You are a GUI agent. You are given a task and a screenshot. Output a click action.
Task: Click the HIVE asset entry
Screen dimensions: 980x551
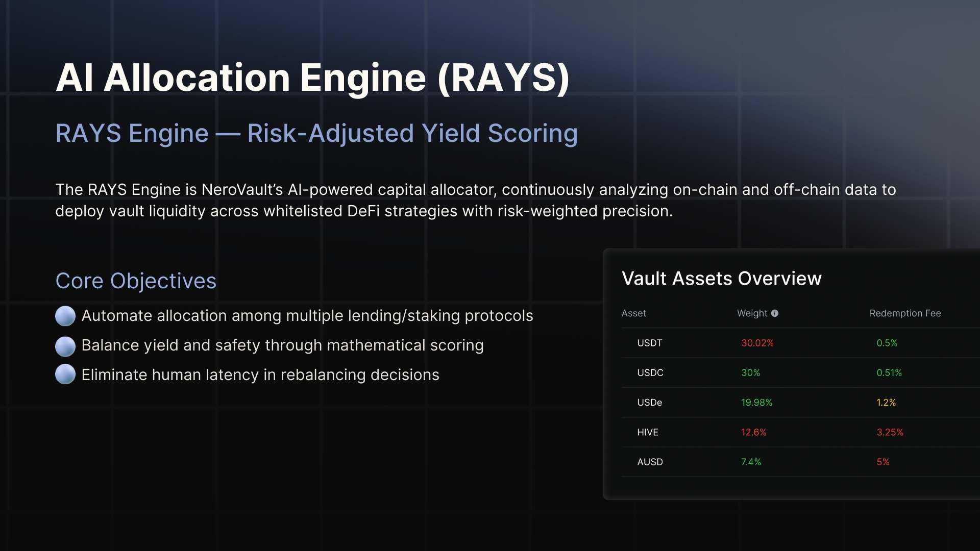point(648,432)
